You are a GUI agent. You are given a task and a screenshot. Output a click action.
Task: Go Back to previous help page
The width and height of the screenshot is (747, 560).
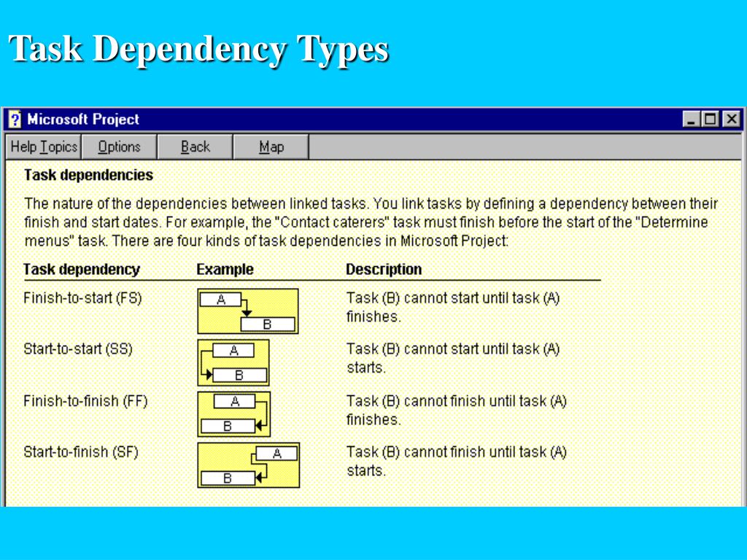(196, 147)
